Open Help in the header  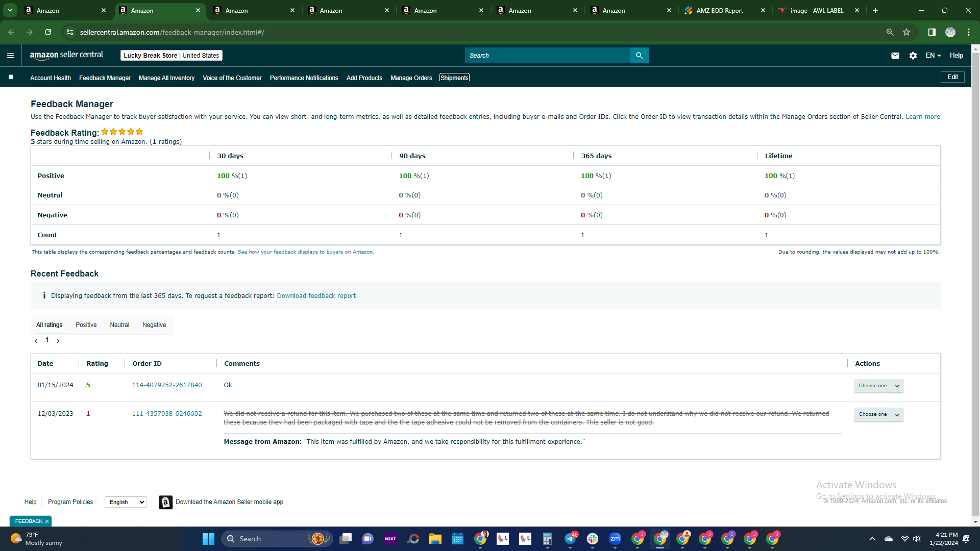pos(957,56)
